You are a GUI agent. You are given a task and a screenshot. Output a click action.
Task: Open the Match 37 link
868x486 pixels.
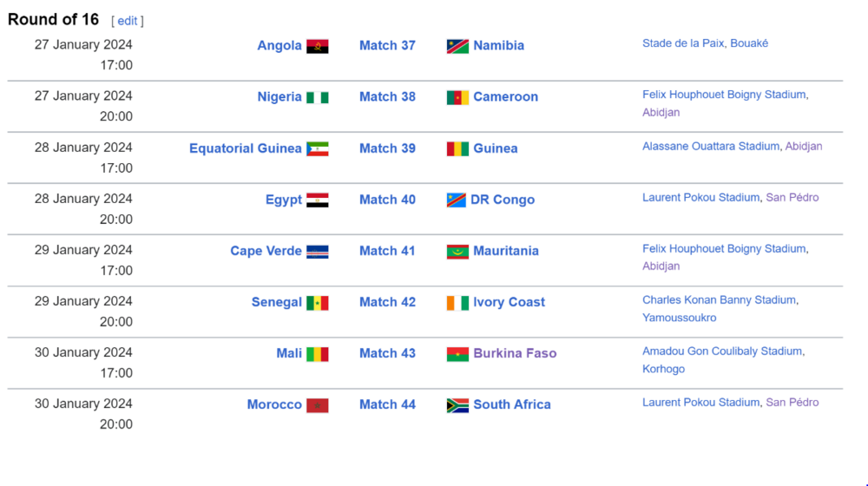click(x=387, y=45)
